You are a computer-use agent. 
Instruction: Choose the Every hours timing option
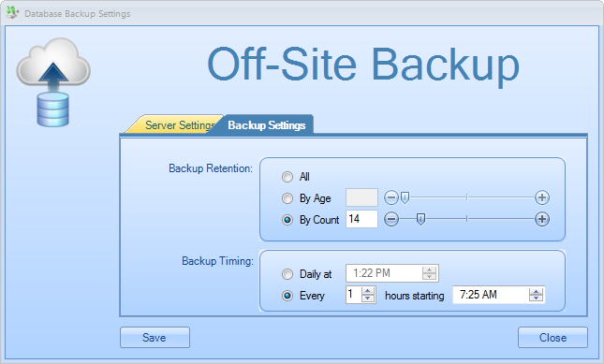pyautogui.click(x=287, y=296)
